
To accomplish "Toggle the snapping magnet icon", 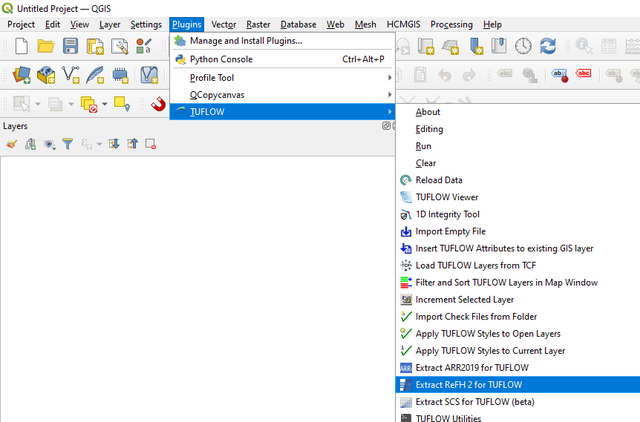I will pos(157,103).
